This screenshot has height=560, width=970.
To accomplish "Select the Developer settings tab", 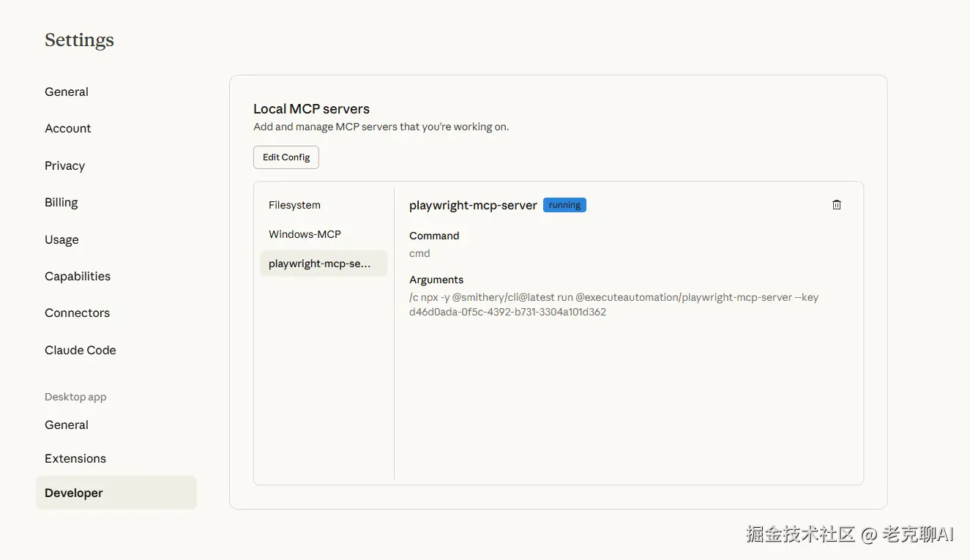I will click(x=74, y=493).
